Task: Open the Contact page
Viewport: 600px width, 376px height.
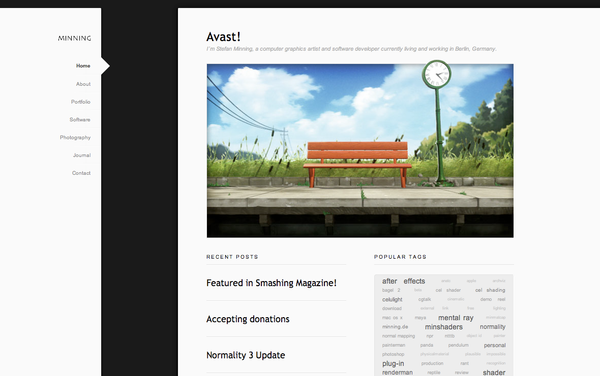Action: pos(81,173)
